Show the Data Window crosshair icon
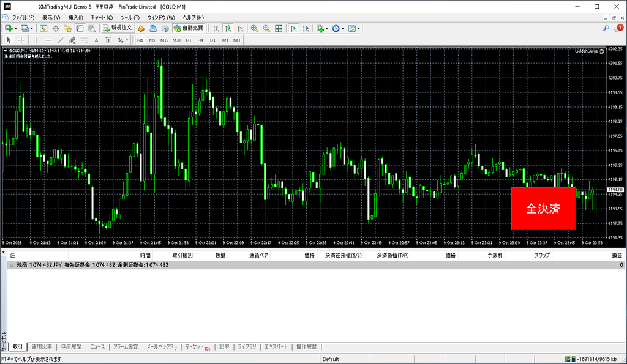This screenshot has height=364, width=627. (56, 28)
